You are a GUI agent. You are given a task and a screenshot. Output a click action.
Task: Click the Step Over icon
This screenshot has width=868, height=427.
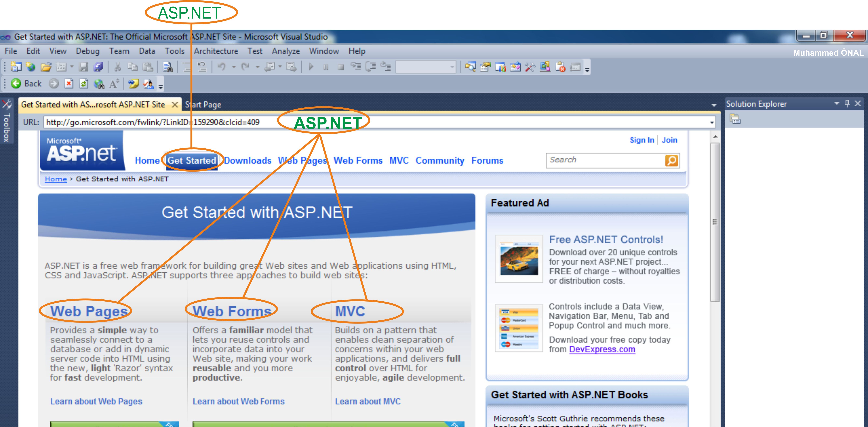pos(371,66)
